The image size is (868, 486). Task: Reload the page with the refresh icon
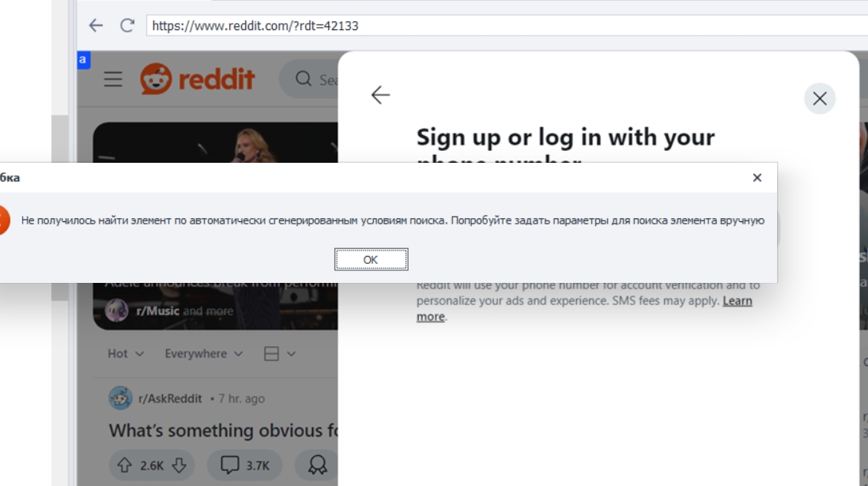(x=127, y=25)
